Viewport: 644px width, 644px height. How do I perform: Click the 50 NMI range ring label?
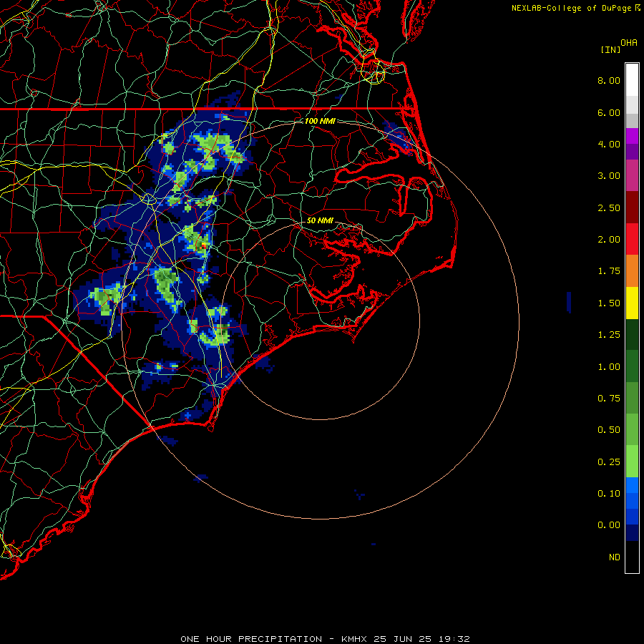(320, 220)
